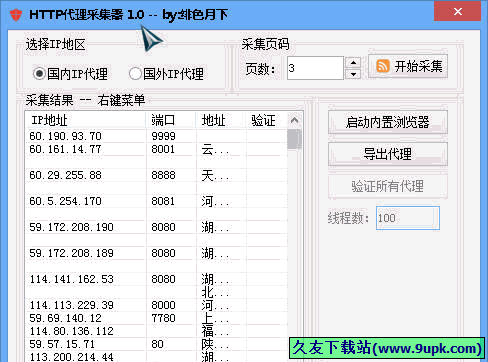Image resolution: width=488 pixels, height=362 pixels.
Task: Click the 验证所有代理 button
Action: tap(388, 186)
